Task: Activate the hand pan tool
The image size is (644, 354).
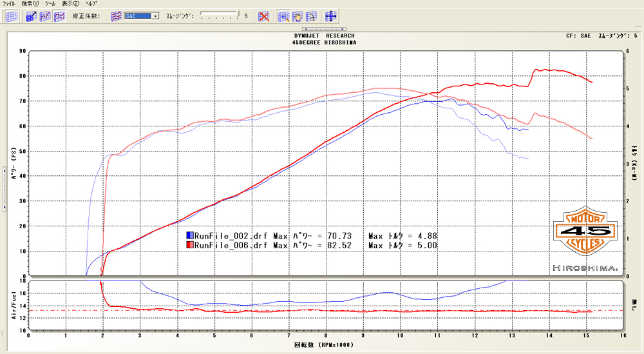Action: pos(297,16)
